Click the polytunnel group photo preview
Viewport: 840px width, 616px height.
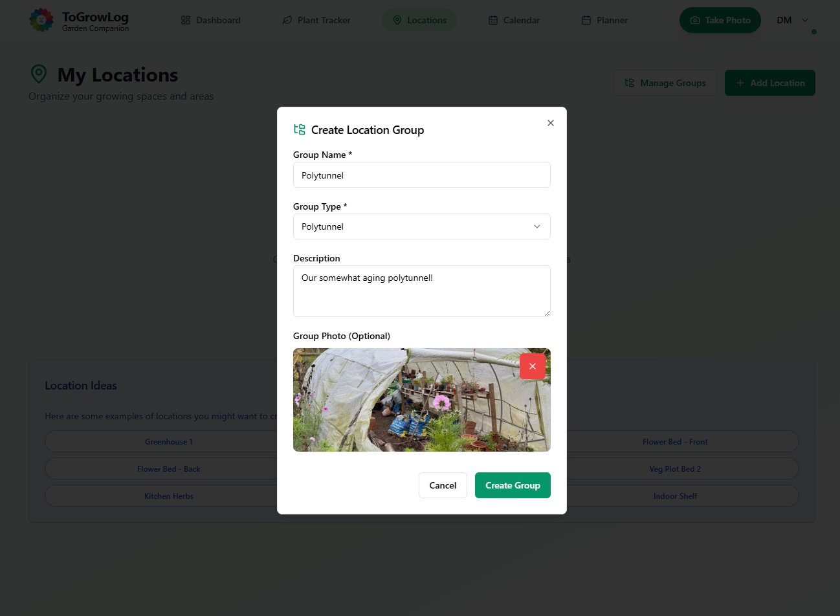tap(401, 401)
